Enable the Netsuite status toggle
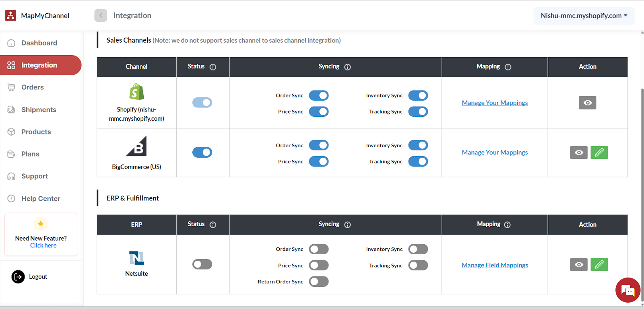 point(202,264)
